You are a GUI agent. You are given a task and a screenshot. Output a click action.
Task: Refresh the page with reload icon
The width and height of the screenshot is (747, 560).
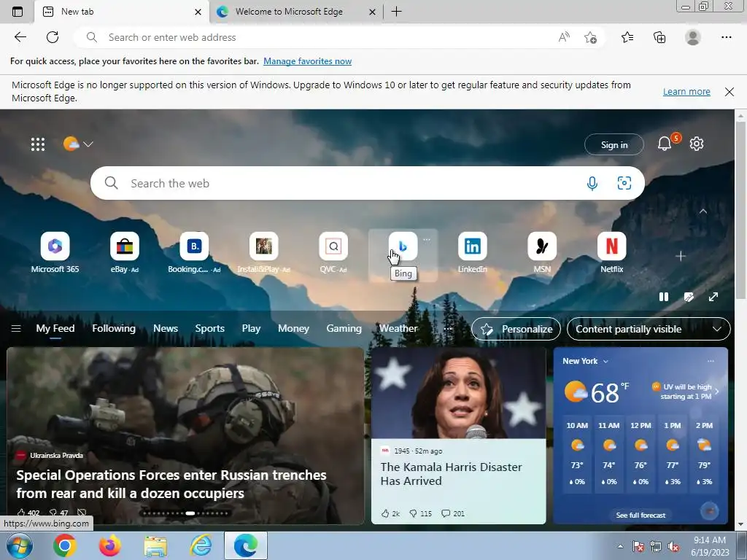53,37
